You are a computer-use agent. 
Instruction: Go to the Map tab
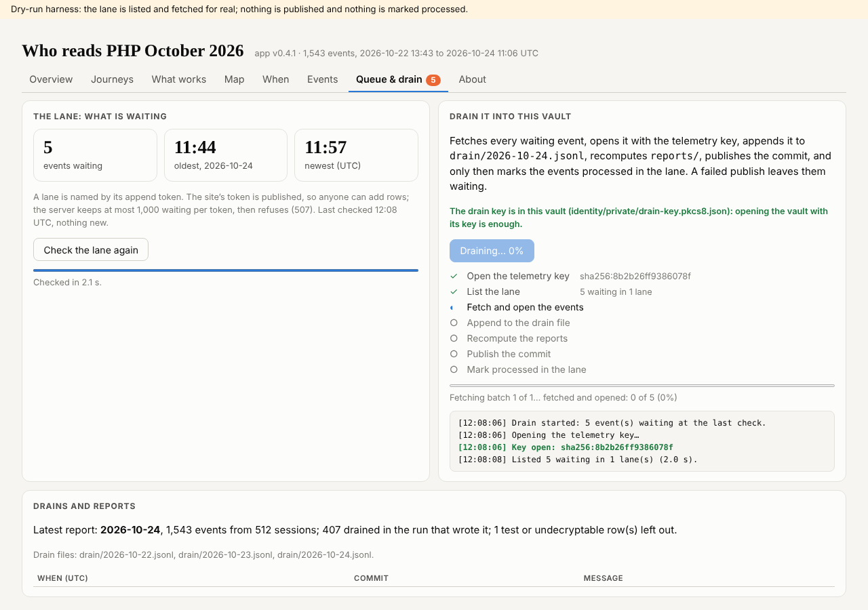pos(234,79)
